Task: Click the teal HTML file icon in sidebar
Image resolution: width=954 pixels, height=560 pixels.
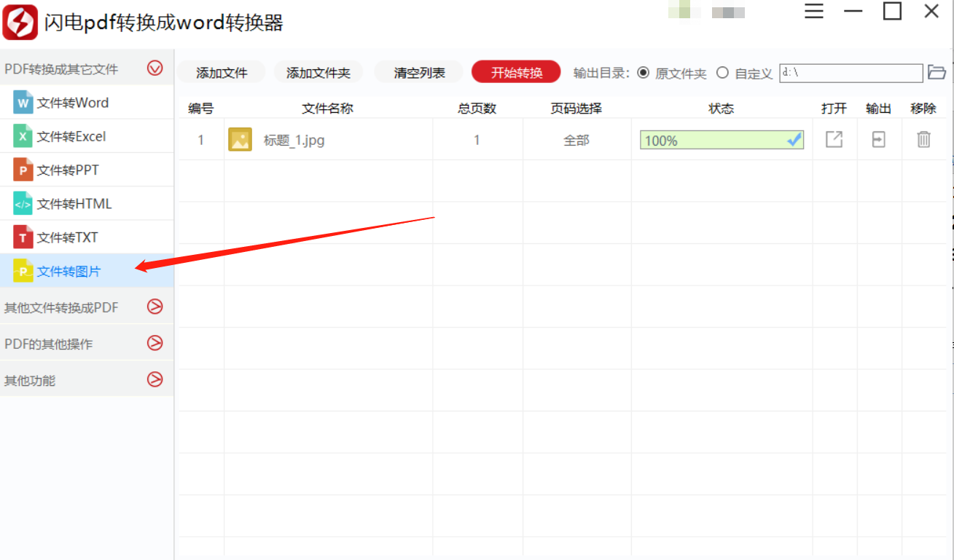Action: tap(23, 203)
